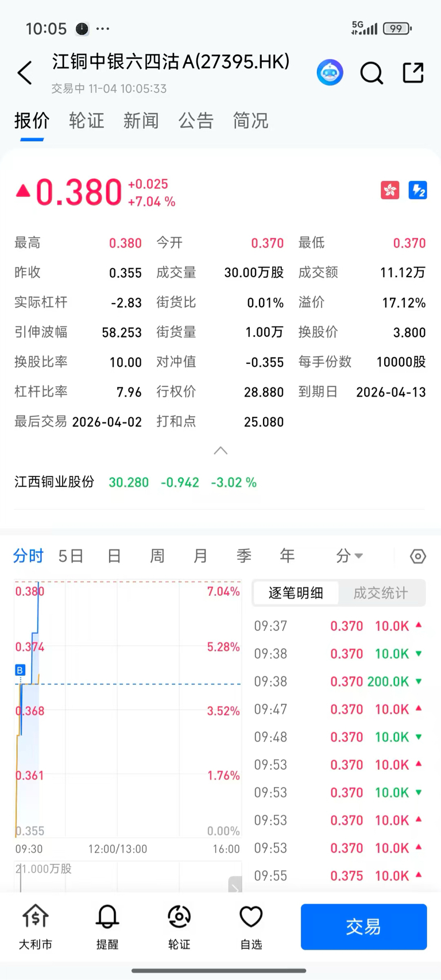
Task: Tap the battery indicator in status bar
Action: (x=397, y=29)
